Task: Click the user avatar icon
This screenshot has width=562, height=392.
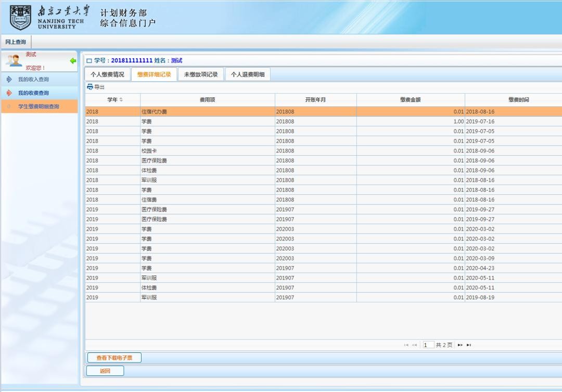Action: pyautogui.click(x=14, y=60)
